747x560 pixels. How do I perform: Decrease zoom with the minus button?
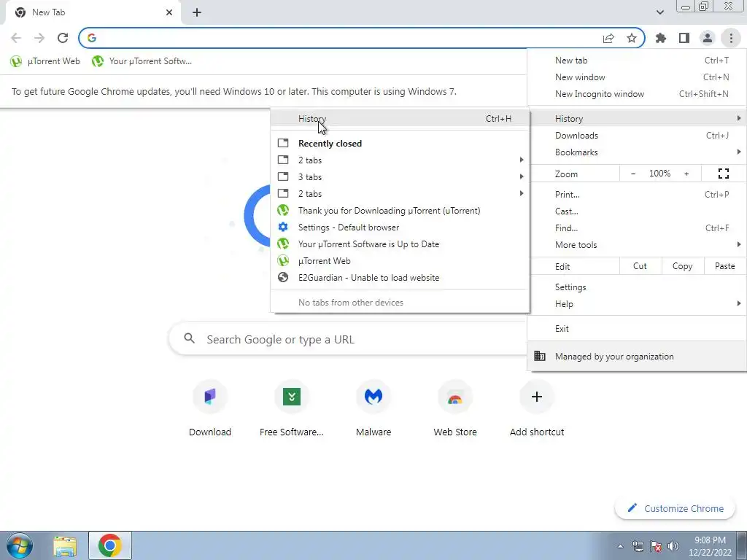(x=633, y=174)
